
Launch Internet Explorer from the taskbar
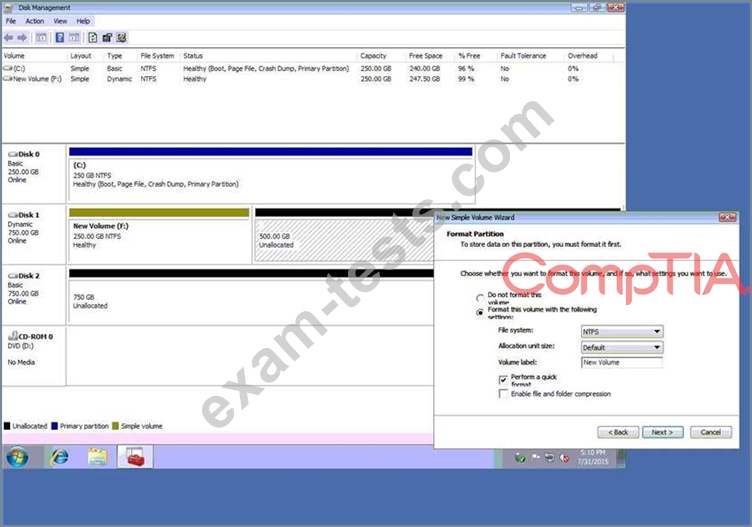59,457
